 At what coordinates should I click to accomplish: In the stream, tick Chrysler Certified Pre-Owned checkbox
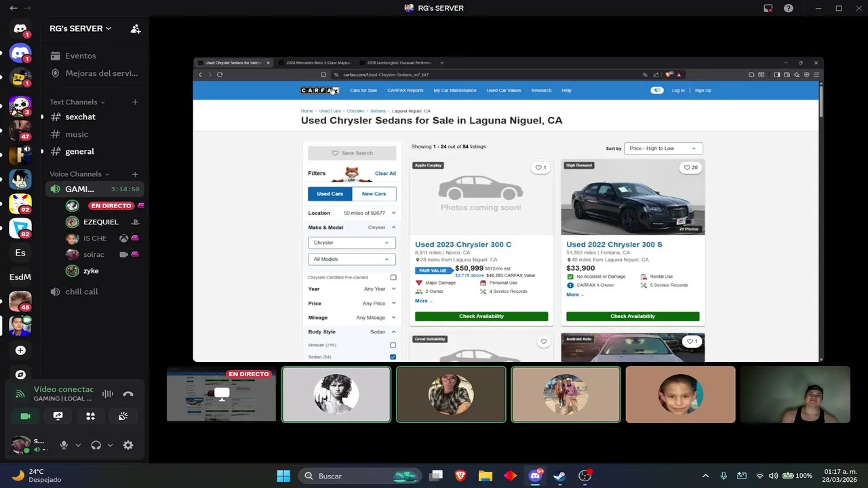[x=393, y=277]
